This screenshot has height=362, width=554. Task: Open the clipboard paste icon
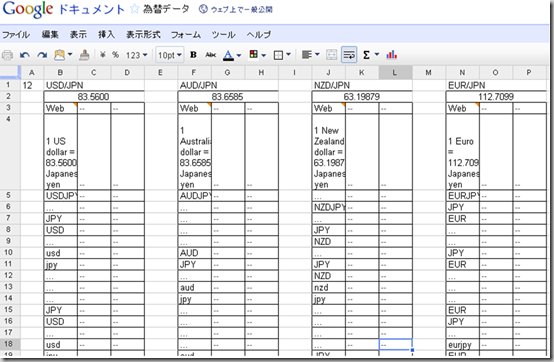tap(59, 55)
